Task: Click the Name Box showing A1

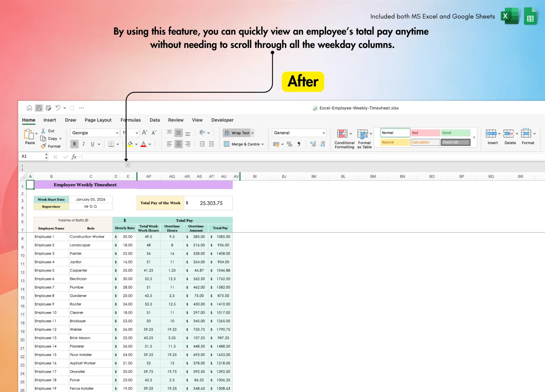Action: 31,156
